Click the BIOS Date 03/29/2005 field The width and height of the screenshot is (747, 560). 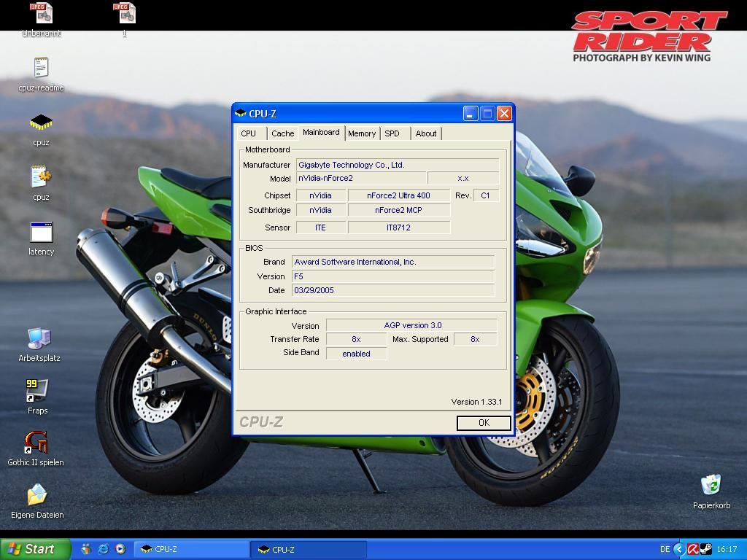(393, 290)
